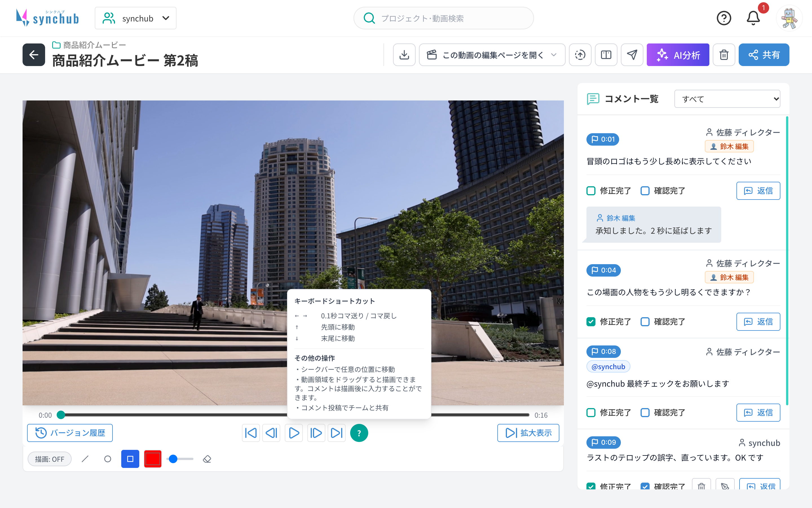
Task: Click the AI分析 button
Action: [x=678, y=55]
